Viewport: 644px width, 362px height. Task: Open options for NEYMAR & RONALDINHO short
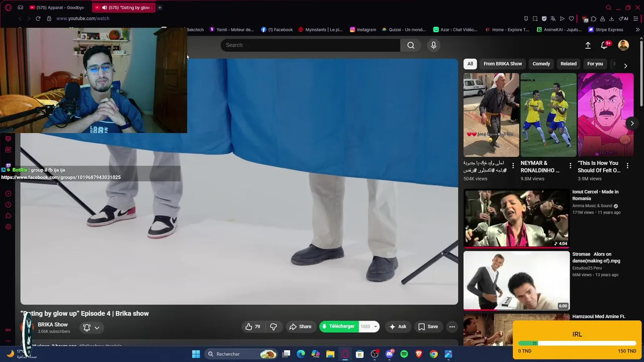tap(570, 165)
